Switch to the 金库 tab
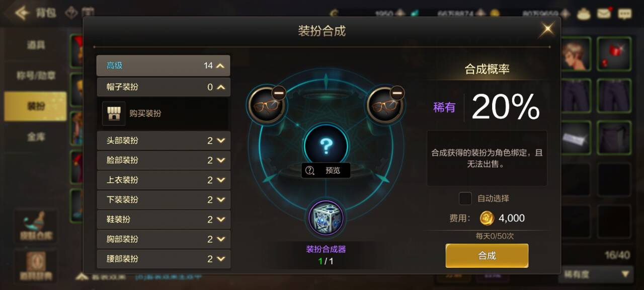Image resolution: width=644 pixels, height=290 pixels. (x=36, y=136)
